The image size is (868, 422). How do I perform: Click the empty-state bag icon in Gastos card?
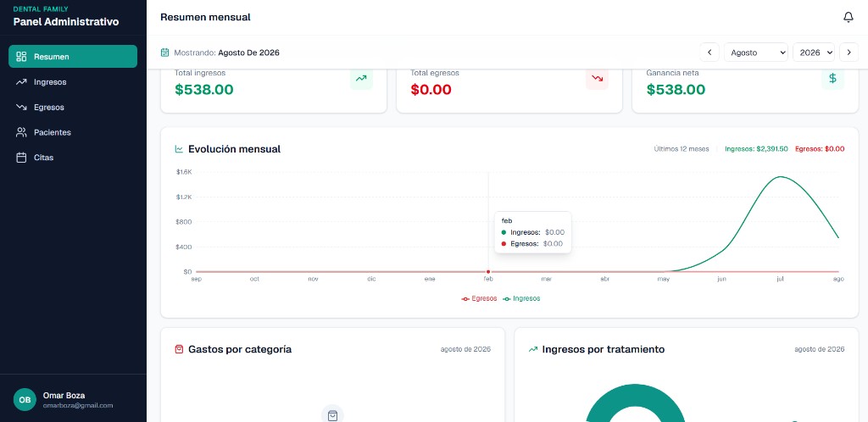coord(332,415)
